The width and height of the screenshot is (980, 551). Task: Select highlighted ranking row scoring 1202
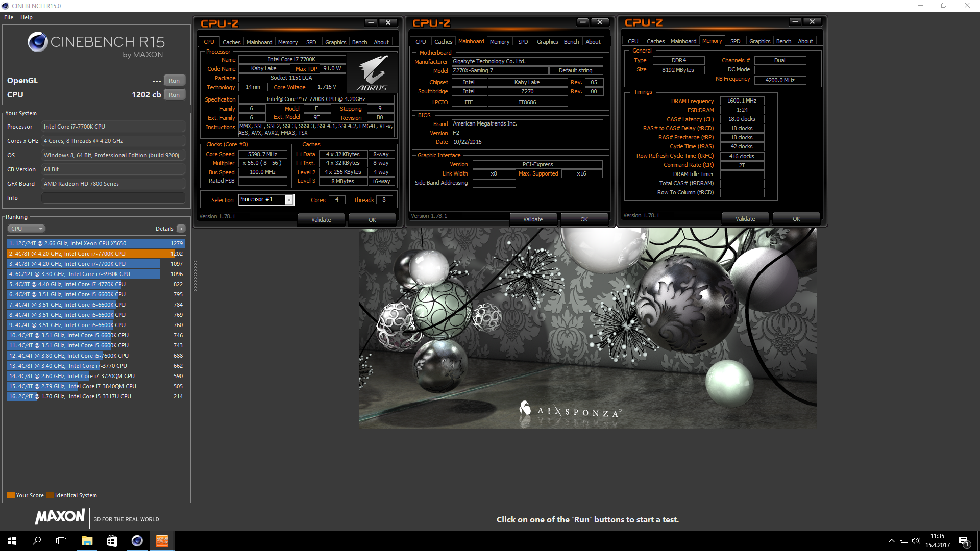coord(96,254)
